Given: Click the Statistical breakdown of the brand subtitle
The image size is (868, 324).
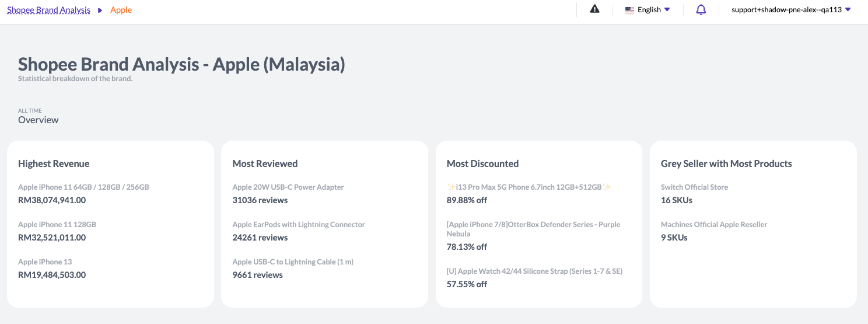Looking at the screenshot, I should [75, 79].
